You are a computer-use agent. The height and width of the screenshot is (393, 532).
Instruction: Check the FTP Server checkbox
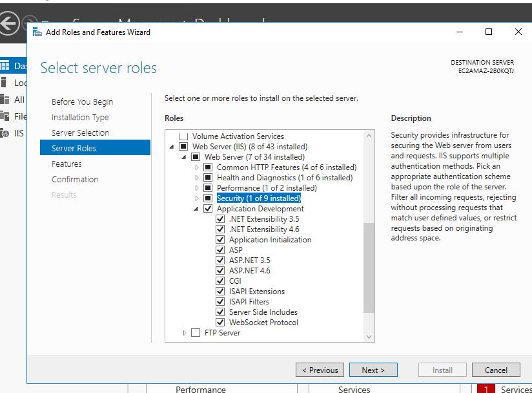point(196,333)
